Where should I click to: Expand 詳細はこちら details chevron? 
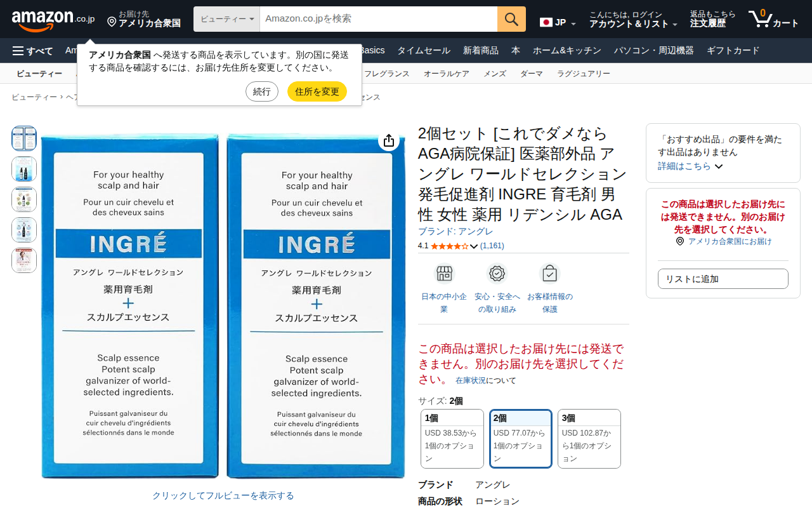(x=719, y=166)
